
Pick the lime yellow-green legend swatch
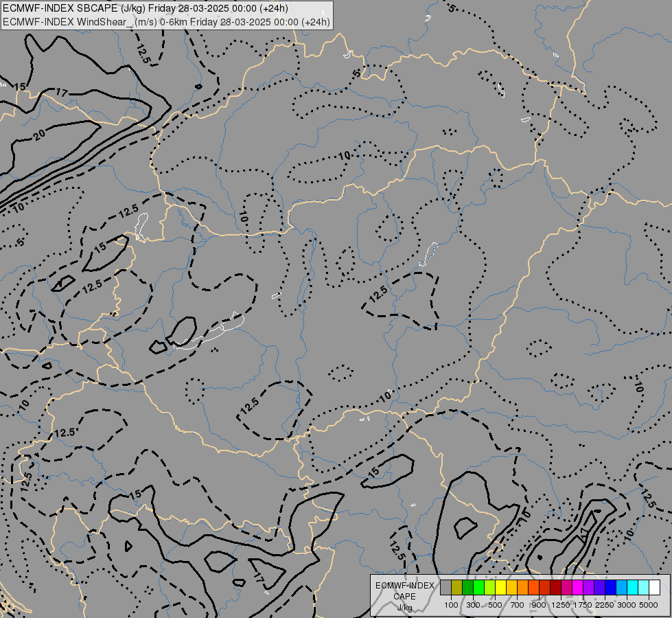[490, 588]
